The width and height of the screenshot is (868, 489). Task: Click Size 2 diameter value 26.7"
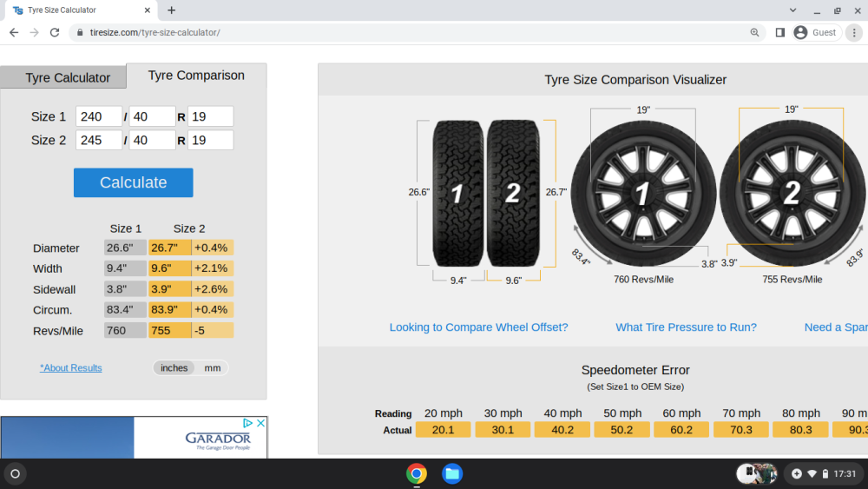click(x=169, y=248)
